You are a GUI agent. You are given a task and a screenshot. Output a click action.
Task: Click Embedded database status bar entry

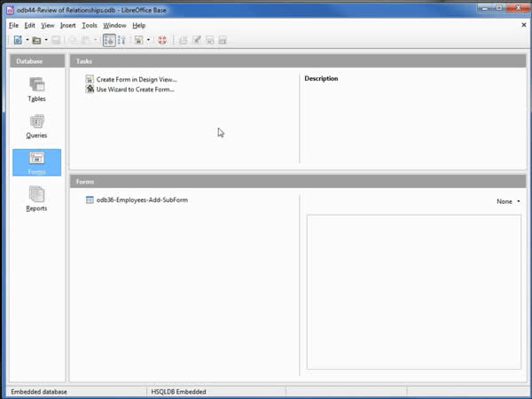(x=39, y=392)
